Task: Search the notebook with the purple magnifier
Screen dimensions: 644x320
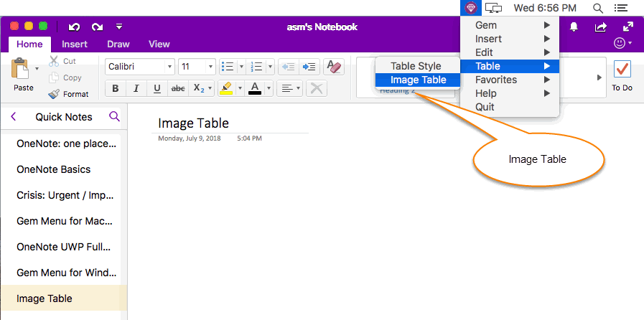Action: click(114, 116)
